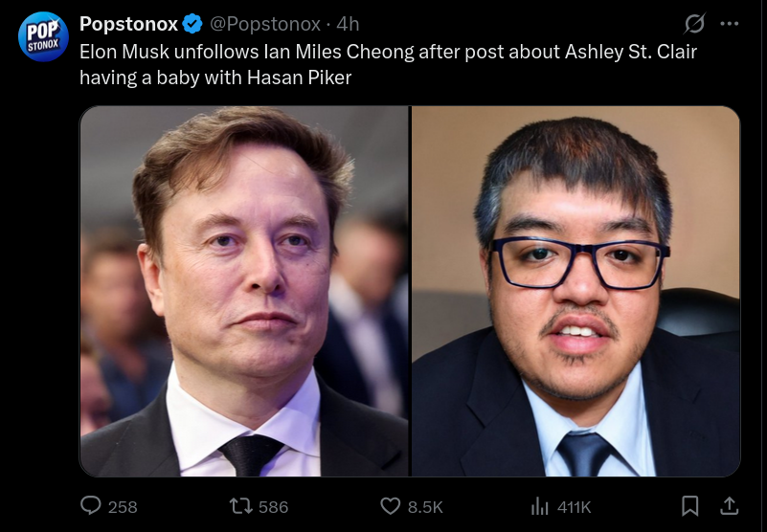This screenshot has height=532, width=767.
Task: Open the left photo in the post
Action: point(244,292)
